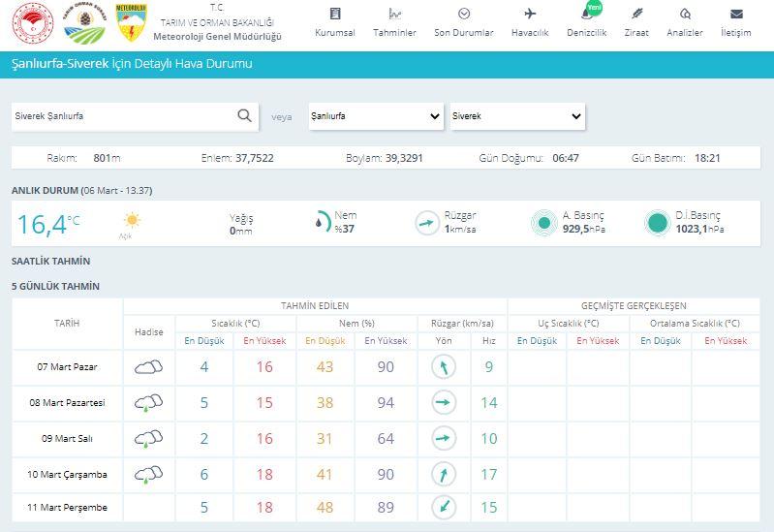Viewport: 774px width, 532px height.
Task: Open the Havacılık menu
Action: (530, 22)
